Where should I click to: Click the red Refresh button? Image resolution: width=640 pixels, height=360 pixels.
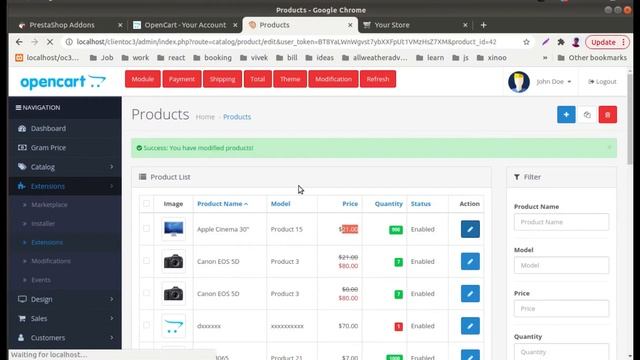(378, 79)
